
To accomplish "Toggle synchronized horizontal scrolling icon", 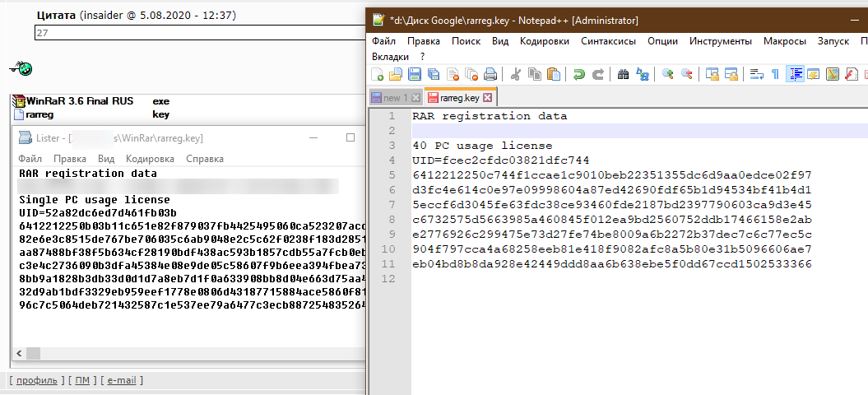I will 731,74.
